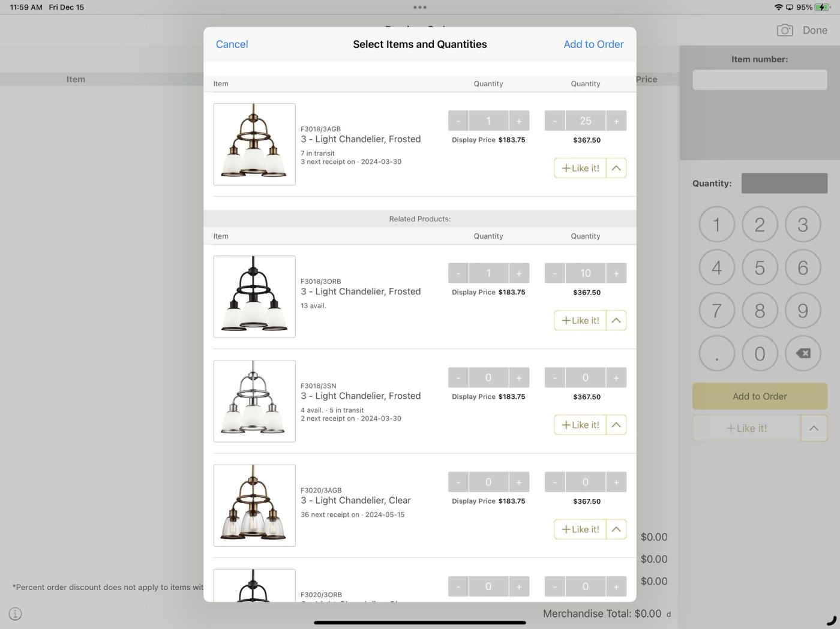Select '36 next receipt on · 2024-05-15' text
Viewport: 840px width, 629px height.
coord(353,514)
